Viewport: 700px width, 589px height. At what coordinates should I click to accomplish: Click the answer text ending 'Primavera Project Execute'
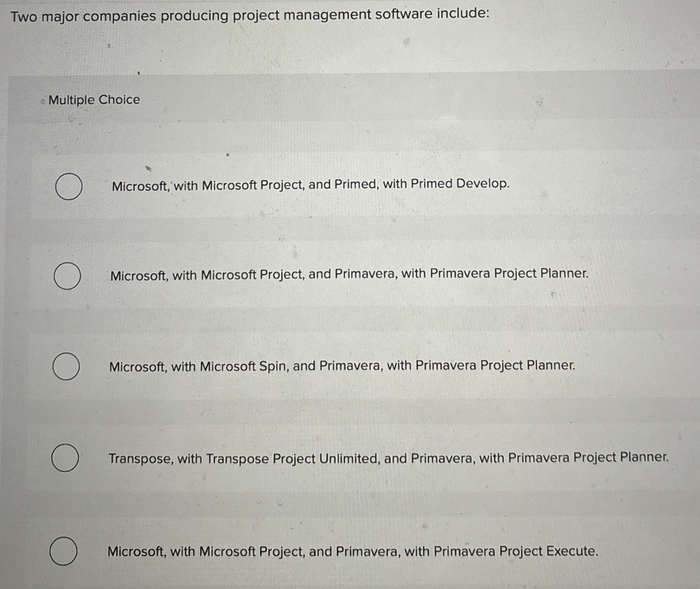(x=353, y=551)
